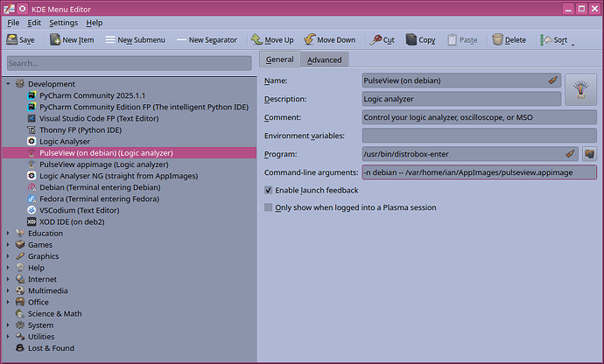Switch to the Advanced tab

point(325,59)
